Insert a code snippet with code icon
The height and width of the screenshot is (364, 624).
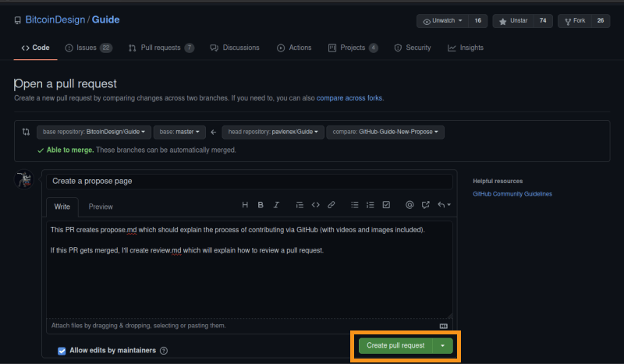(316, 205)
